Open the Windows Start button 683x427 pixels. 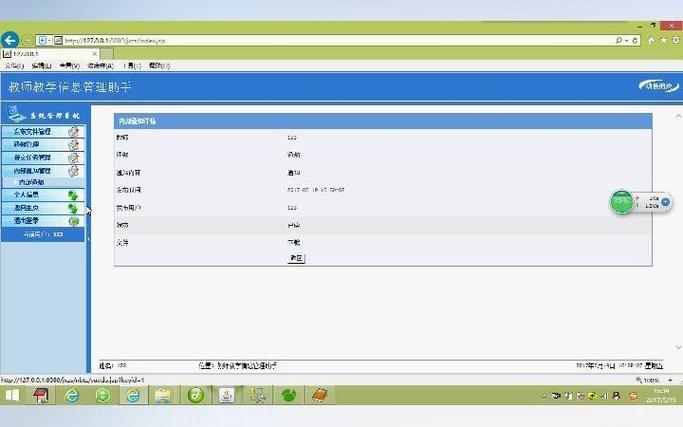[x=13, y=395]
